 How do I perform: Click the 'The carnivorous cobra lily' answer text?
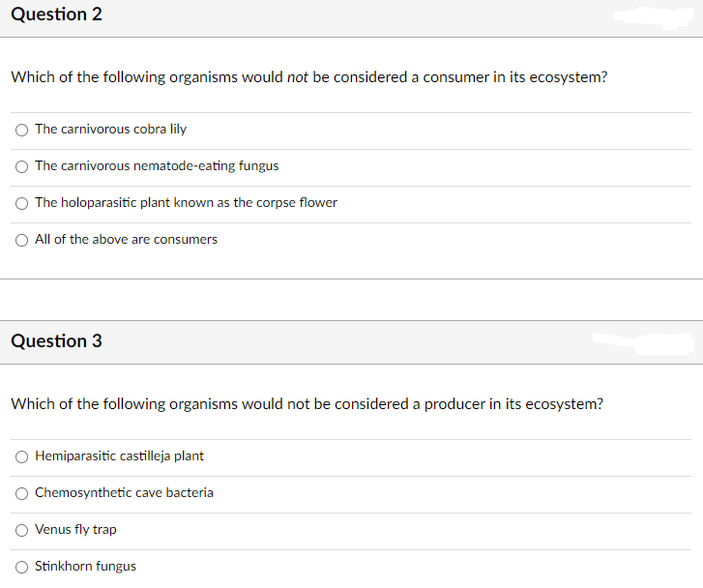click(x=110, y=129)
